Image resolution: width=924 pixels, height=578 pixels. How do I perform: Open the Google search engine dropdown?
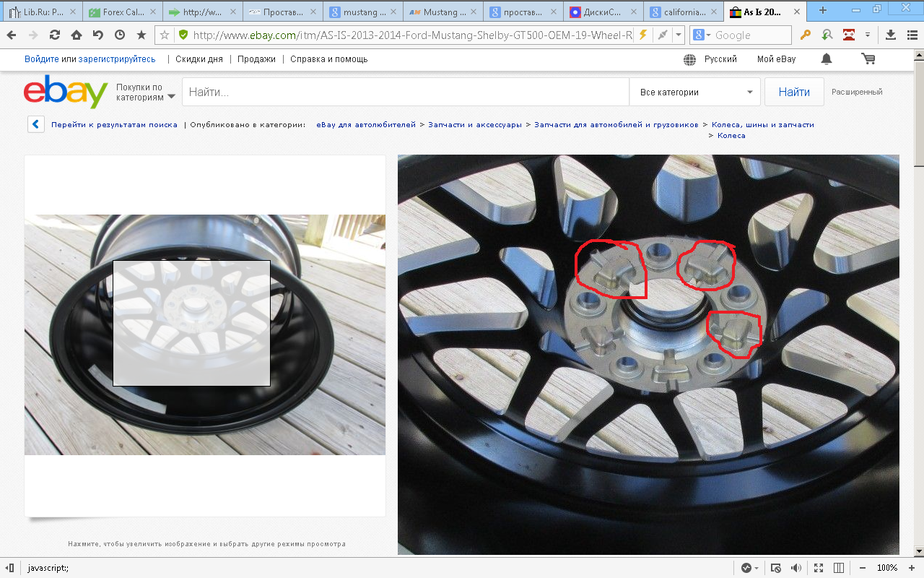click(x=702, y=35)
